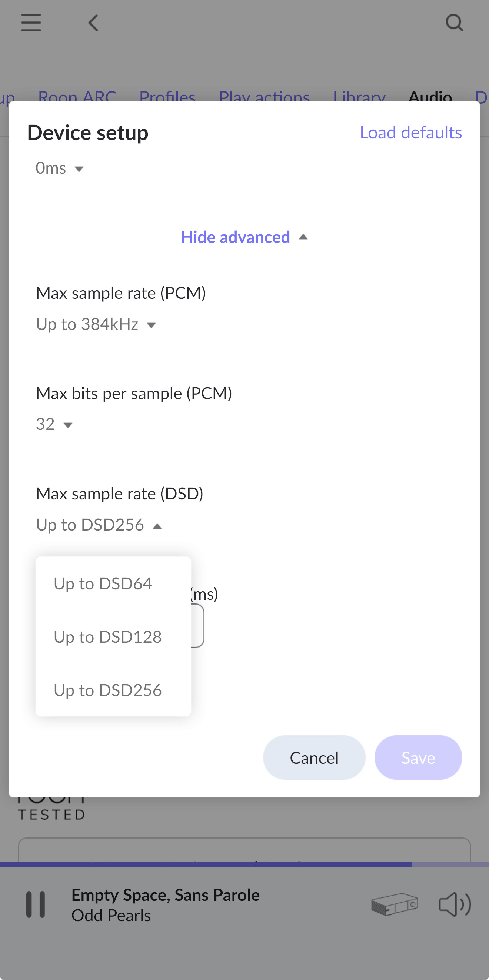Pause playback of Empty Space, Sans Parole
Viewport: 489px width, 980px height.
pyautogui.click(x=36, y=905)
